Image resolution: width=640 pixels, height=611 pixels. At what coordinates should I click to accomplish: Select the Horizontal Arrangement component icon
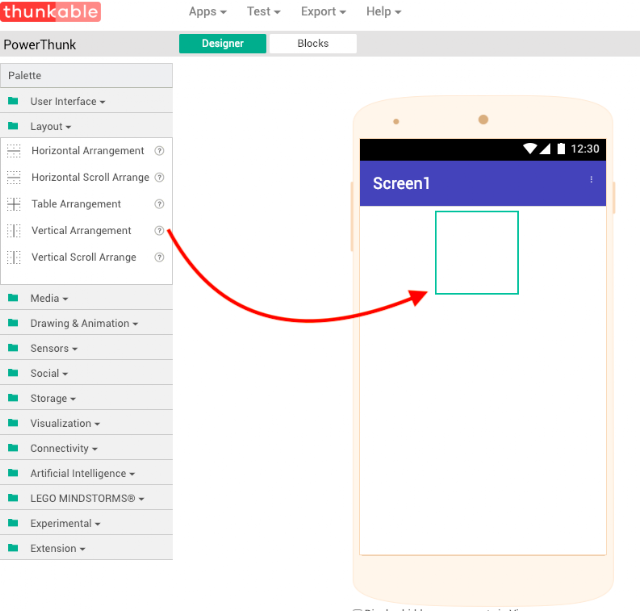13,151
